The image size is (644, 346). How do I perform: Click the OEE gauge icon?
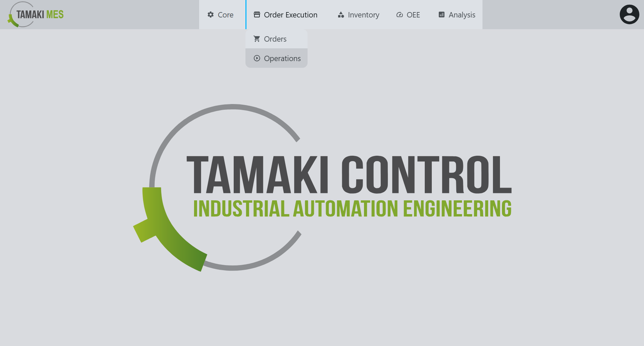(x=400, y=15)
